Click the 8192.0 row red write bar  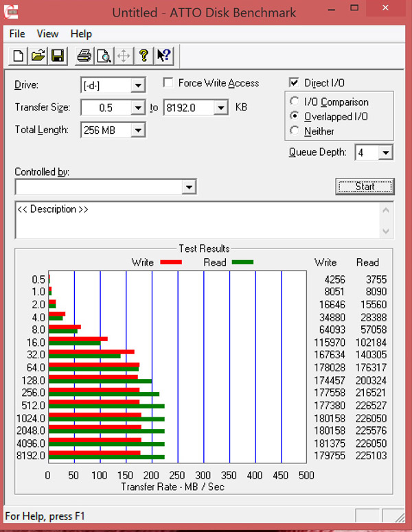click(95, 453)
